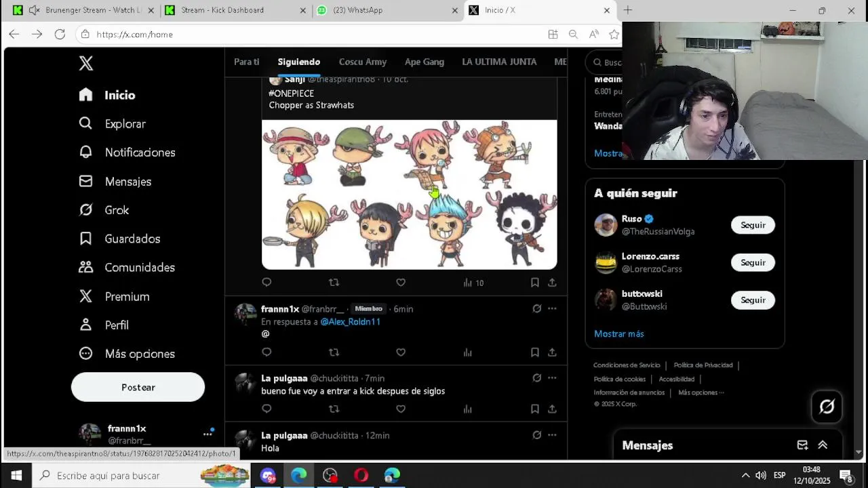Click Grok icon on kick post

tap(536, 378)
